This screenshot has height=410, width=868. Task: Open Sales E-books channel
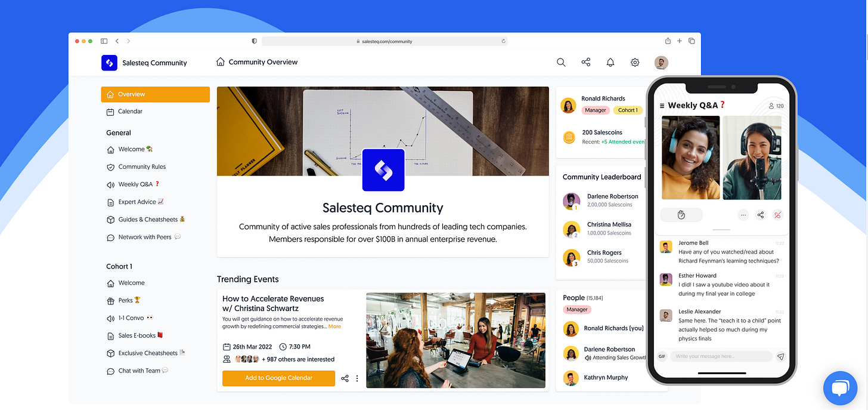(135, 335)
